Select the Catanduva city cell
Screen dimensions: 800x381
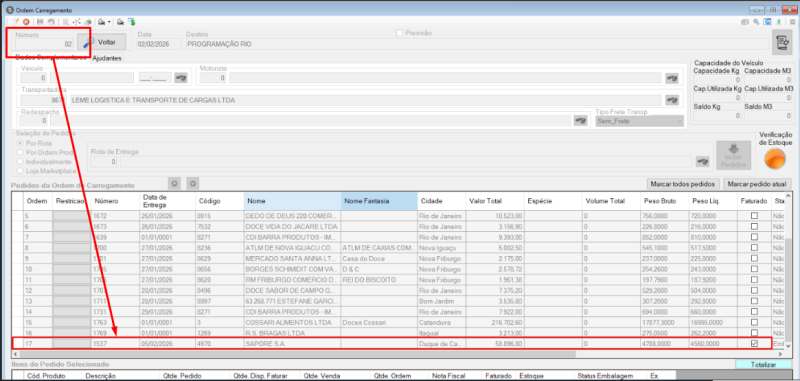click(441, 322)
